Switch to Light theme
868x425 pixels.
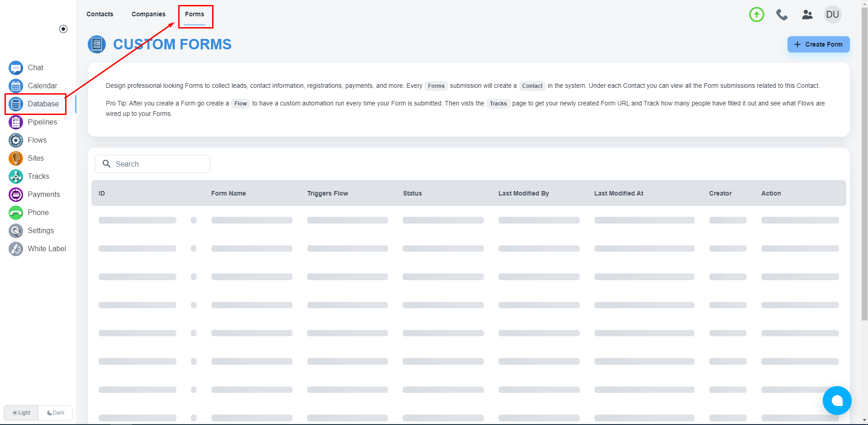(21, 413)
